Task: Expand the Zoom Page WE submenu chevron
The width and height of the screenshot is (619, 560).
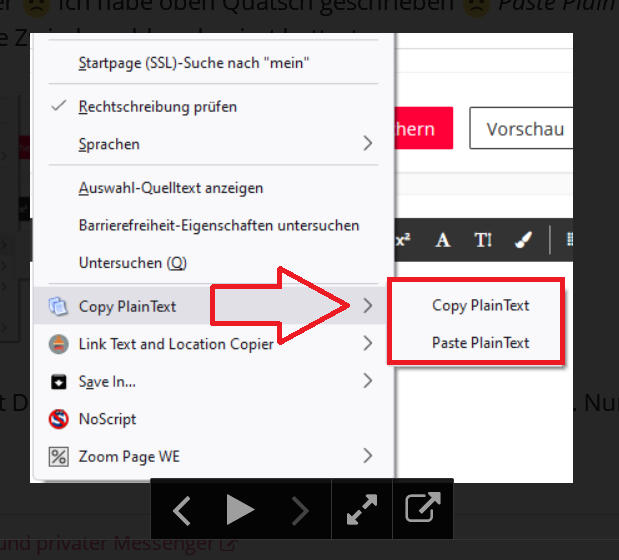Action: (x=368, y=456)
